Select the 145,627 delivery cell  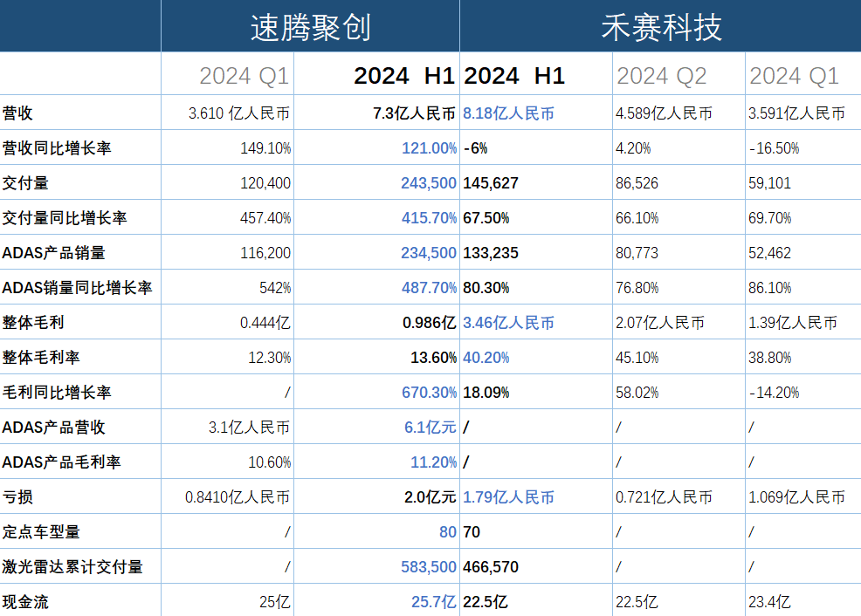point(536,182)
